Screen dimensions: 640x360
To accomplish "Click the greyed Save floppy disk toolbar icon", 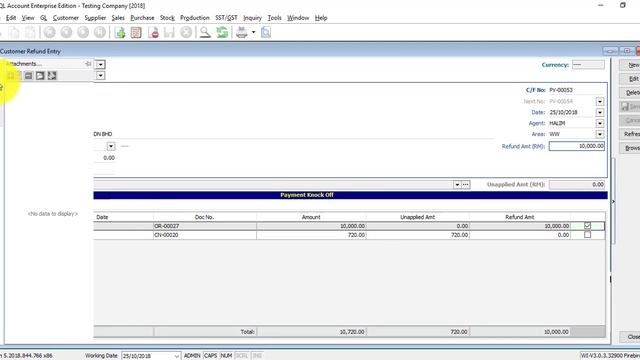I will coord(169,32).
